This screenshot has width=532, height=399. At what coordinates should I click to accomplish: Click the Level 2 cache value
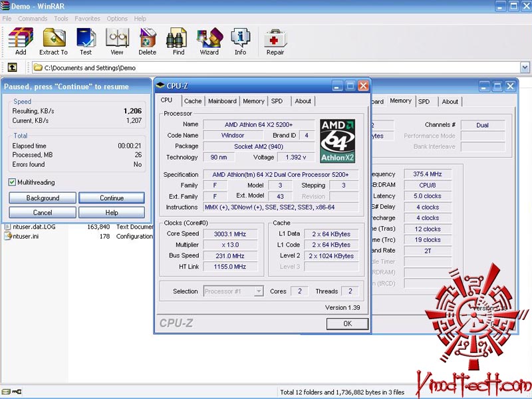(x=331, y=255)
